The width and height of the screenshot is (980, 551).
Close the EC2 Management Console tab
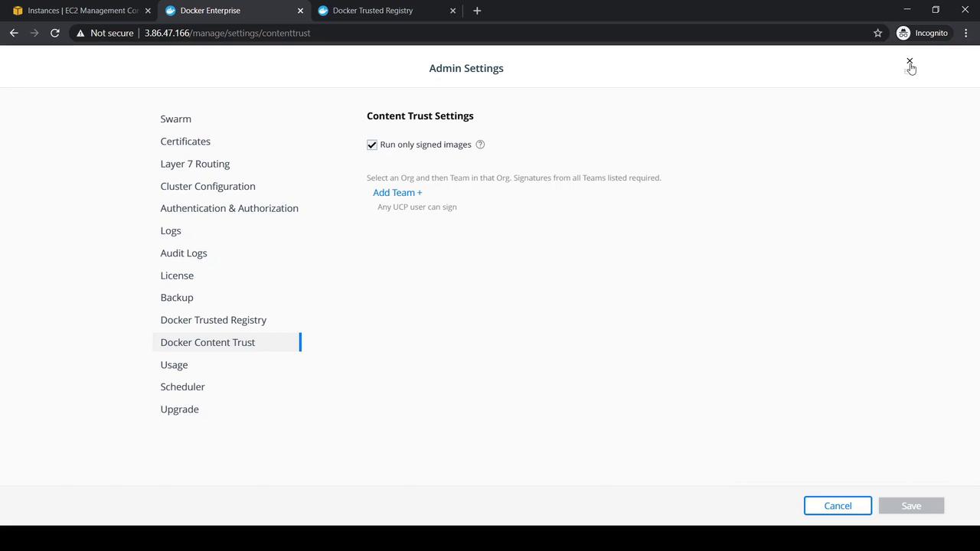click(148, 11)
